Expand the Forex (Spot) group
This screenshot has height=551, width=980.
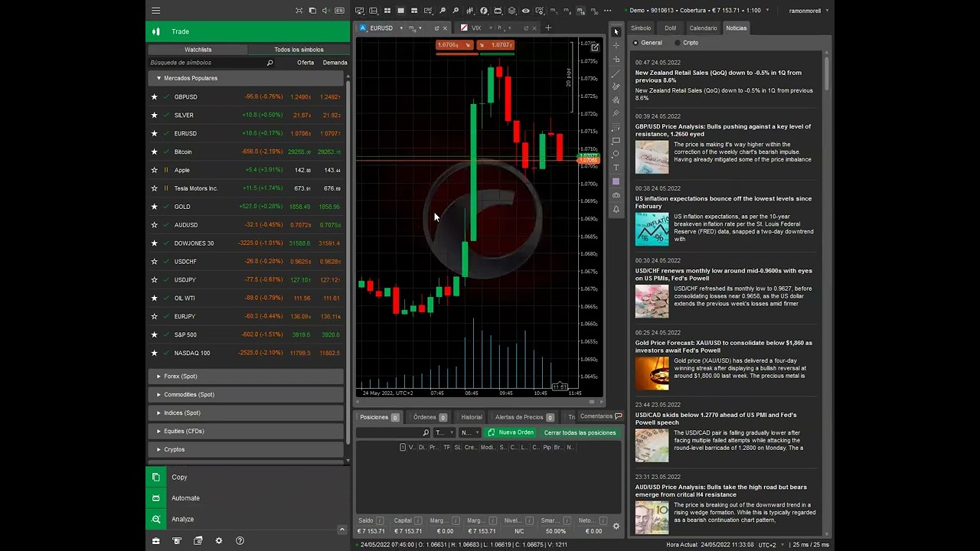click(x=246, y=377)
